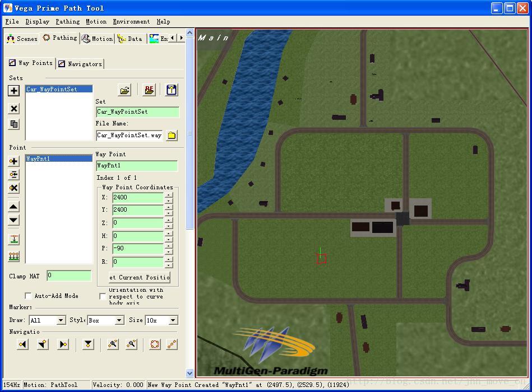
Task: Increase the Z coordinate with stepper
Action: pyautogui.click(x=169, y=220)
